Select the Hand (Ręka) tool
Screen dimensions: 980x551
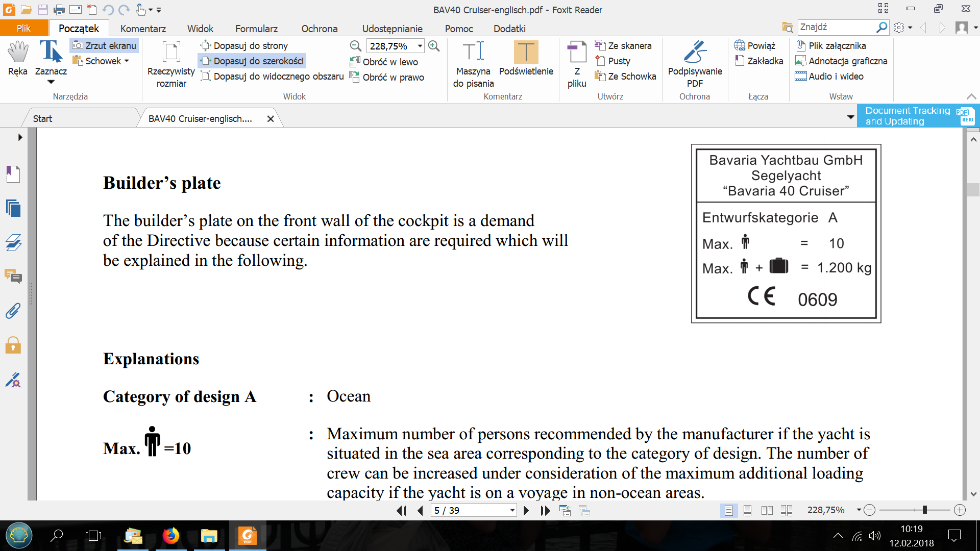click(x=18, y=59)
